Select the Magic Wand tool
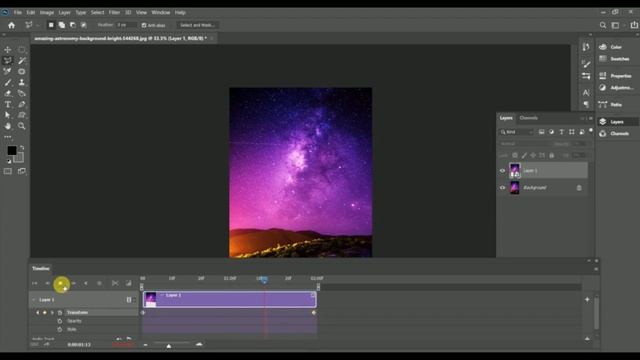Image resolution: width=640 pixels, height=360 pixels. [22, 60]
